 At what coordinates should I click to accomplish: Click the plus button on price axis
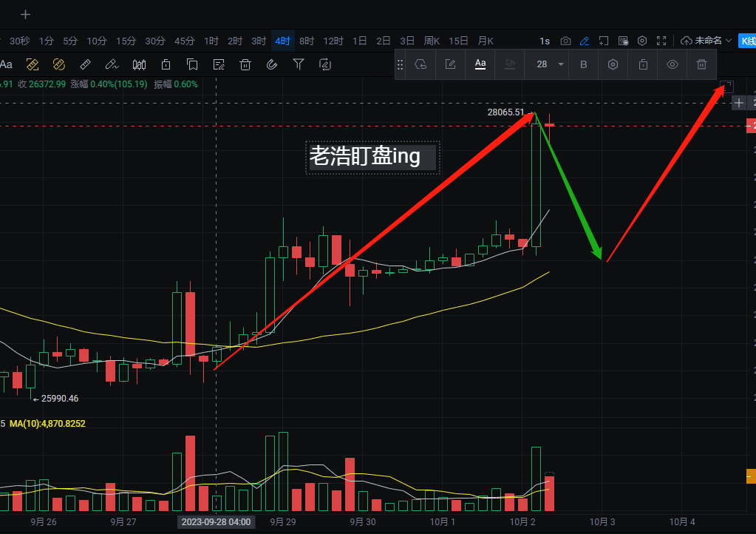739,103
